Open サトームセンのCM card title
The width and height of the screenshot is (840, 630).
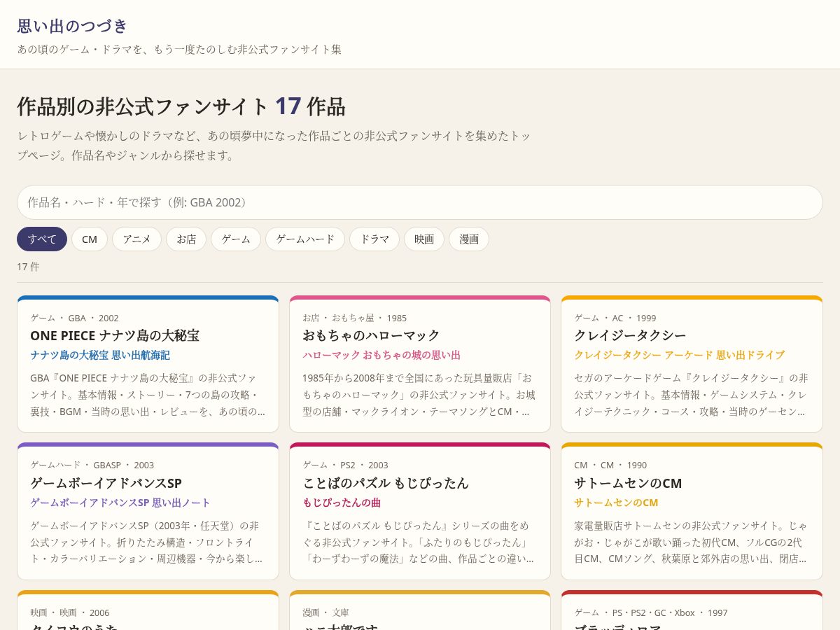(628, 483)
